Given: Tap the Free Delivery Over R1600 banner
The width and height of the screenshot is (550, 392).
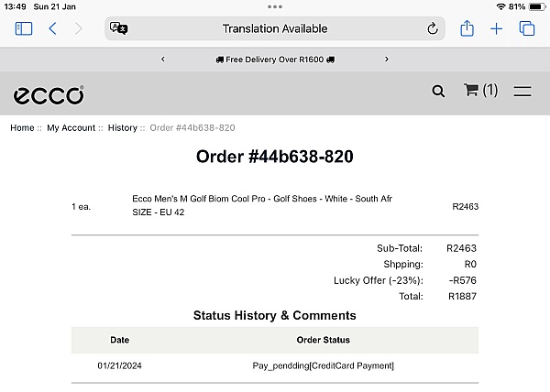Looking at the screenshot, I should (x=275, y=60).
